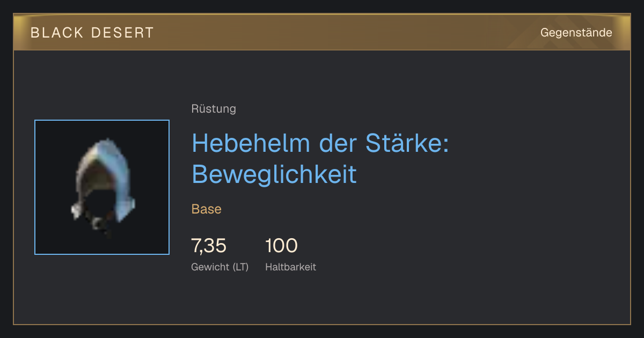
Task: Click the 7,35 weight value
Action: pos(209,246)
